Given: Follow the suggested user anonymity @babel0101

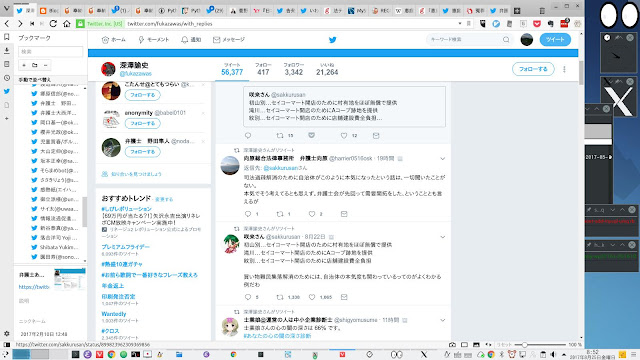Looking at the screenshot, I should pyautogui.click(x=142, y=123).
